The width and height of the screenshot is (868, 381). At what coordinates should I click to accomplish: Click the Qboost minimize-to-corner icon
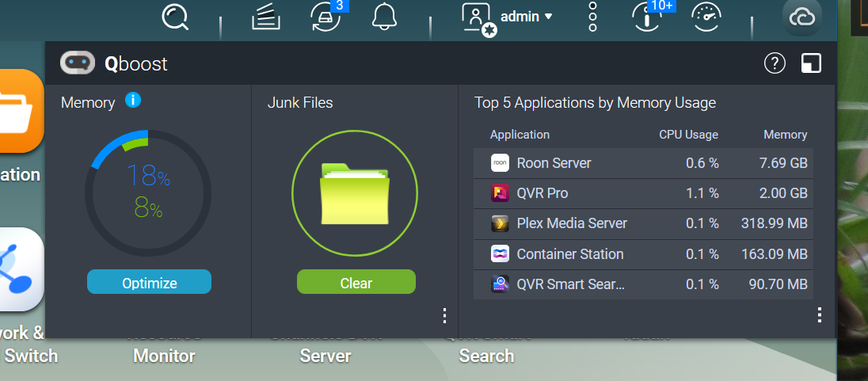click(x=811, y=63)
